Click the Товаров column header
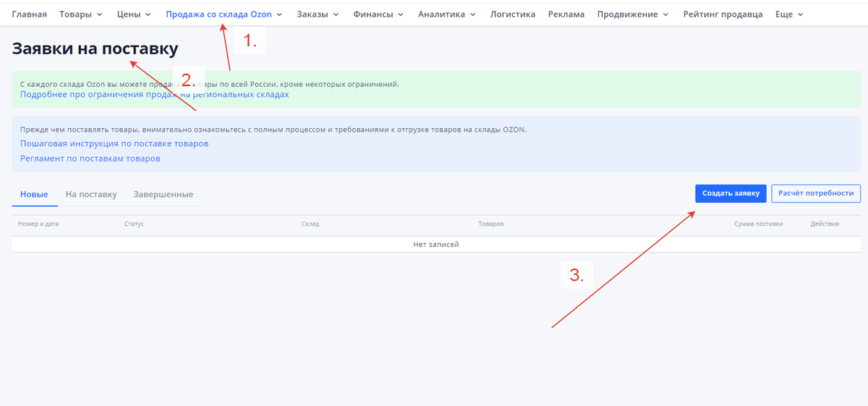 491,224
